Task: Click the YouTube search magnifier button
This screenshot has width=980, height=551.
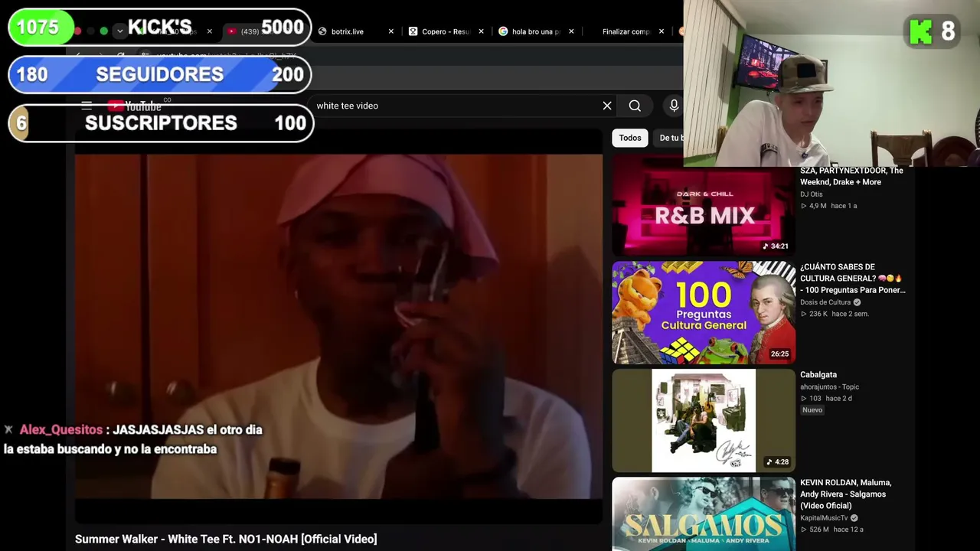Action: (x=635, y=106)
